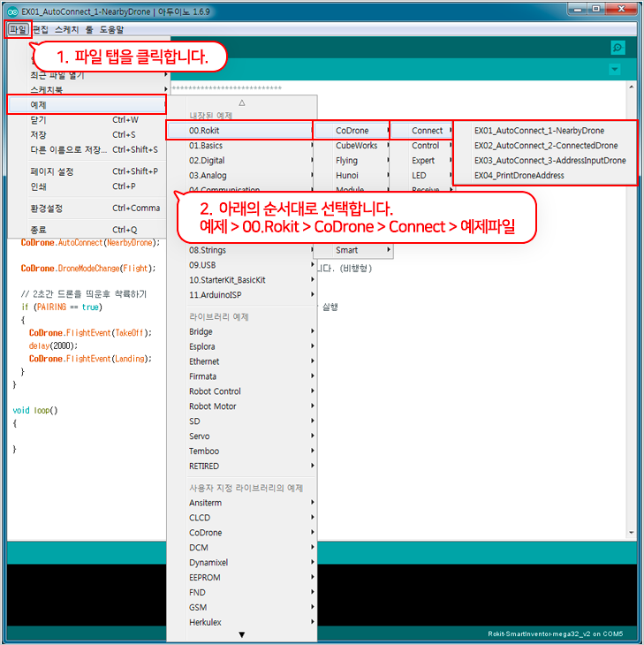Expand the Servo library examples

(x=200, y=436)
